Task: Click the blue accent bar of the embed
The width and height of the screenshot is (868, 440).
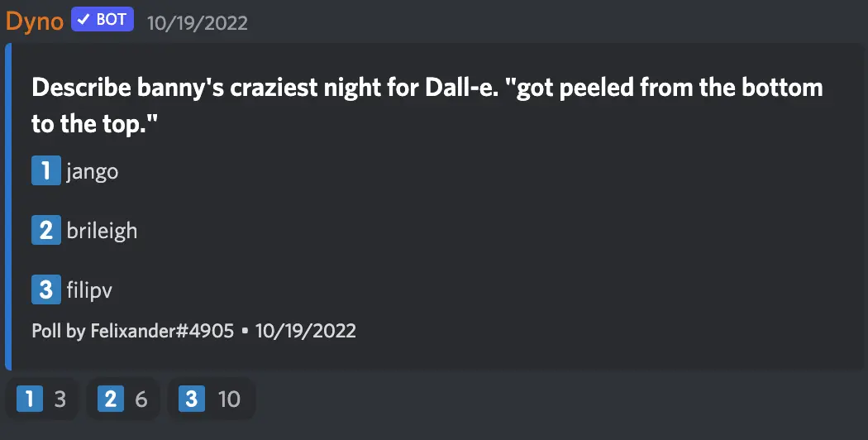Action: (x=8, y=207)
